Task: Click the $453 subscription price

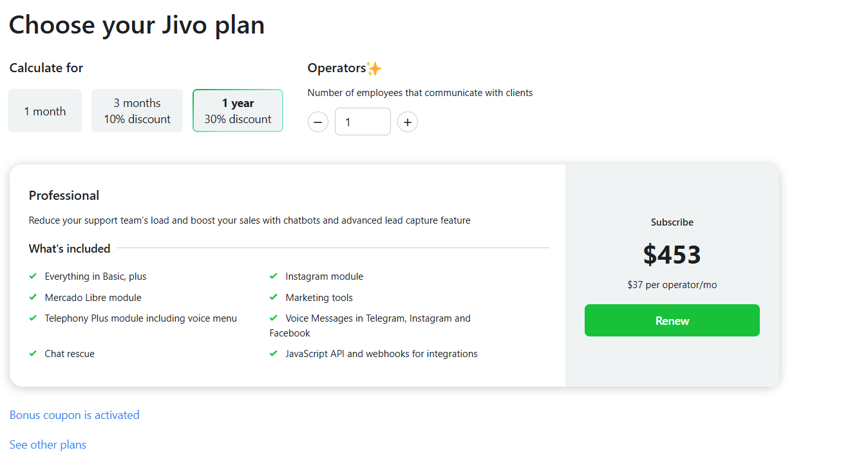Action: 672,254
